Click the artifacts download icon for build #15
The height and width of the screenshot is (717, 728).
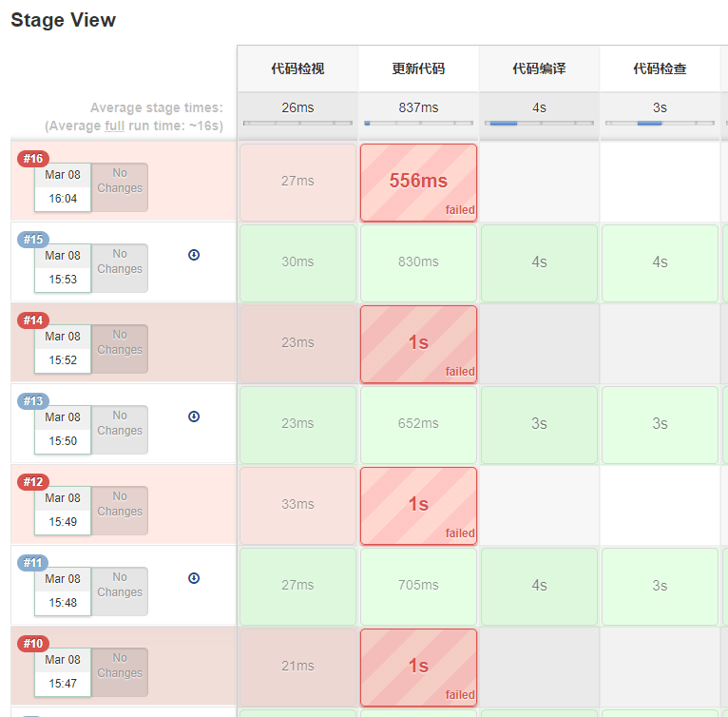pyautogui.click(x=194, y=255)
